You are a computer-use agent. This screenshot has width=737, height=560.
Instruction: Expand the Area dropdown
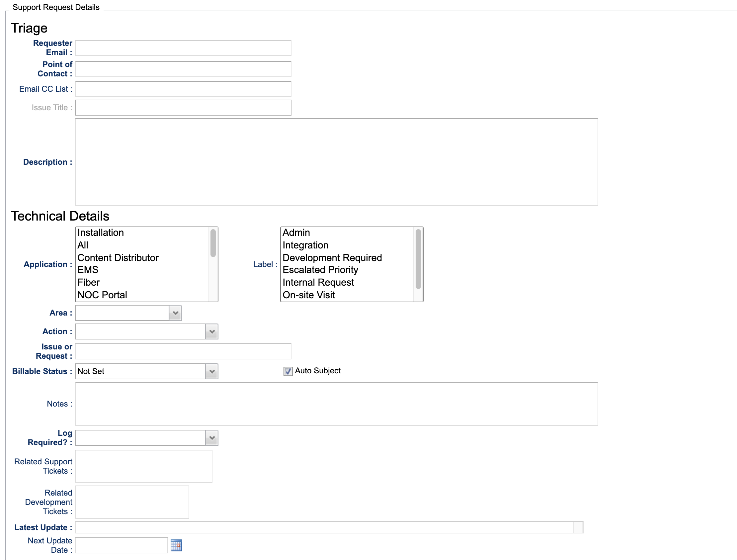click(x=175, y=313)
